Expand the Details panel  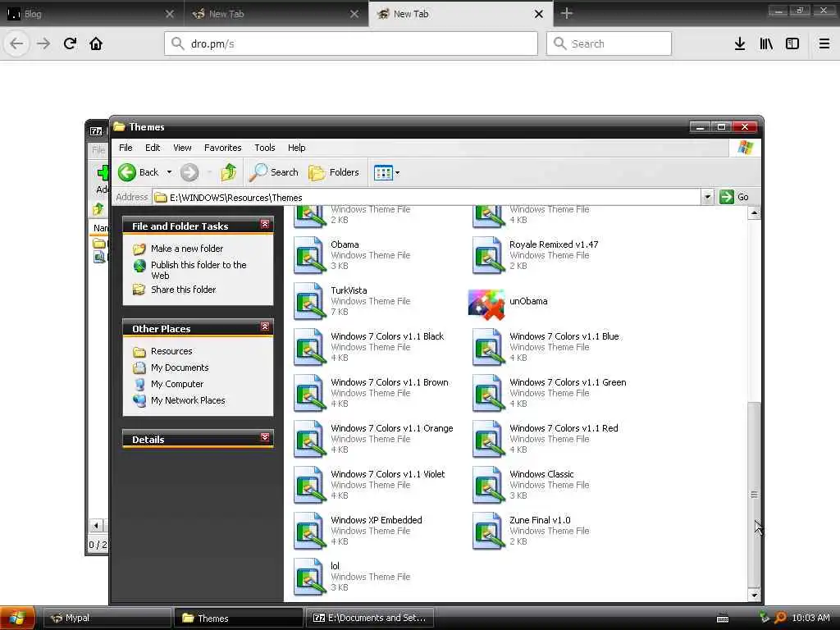click(x=265, y=438)
